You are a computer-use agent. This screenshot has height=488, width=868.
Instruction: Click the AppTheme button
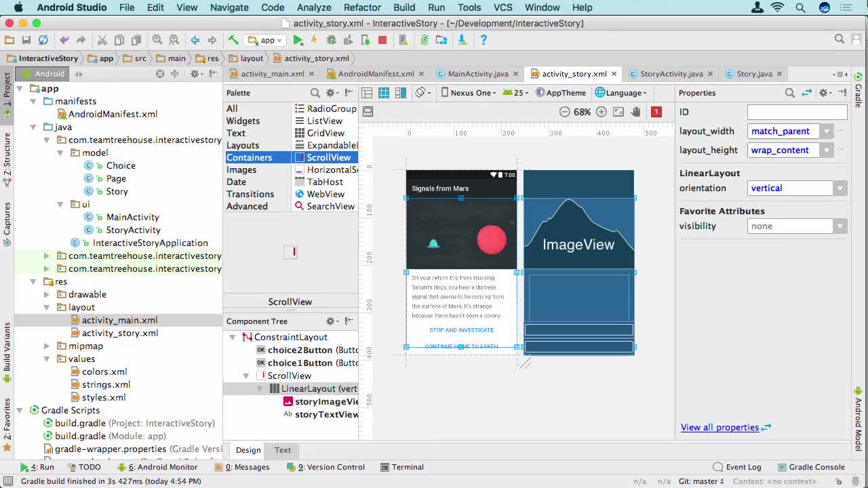pos(561,93)
